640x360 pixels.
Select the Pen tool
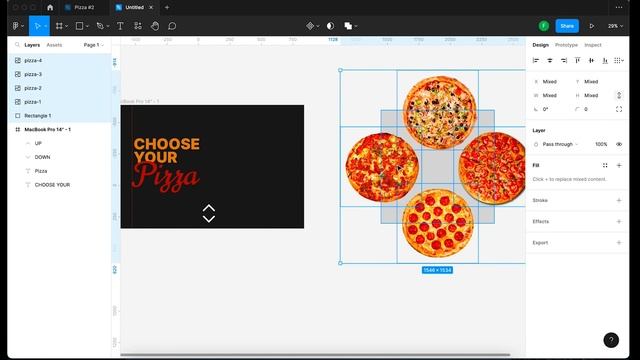(100, 26)
